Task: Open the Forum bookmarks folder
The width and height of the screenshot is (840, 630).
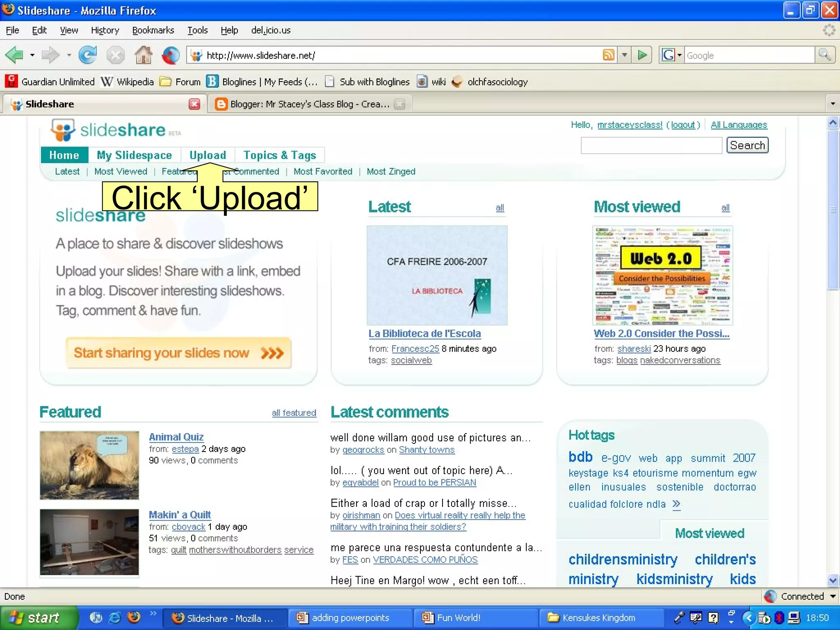Action: (x=180, y=82)
